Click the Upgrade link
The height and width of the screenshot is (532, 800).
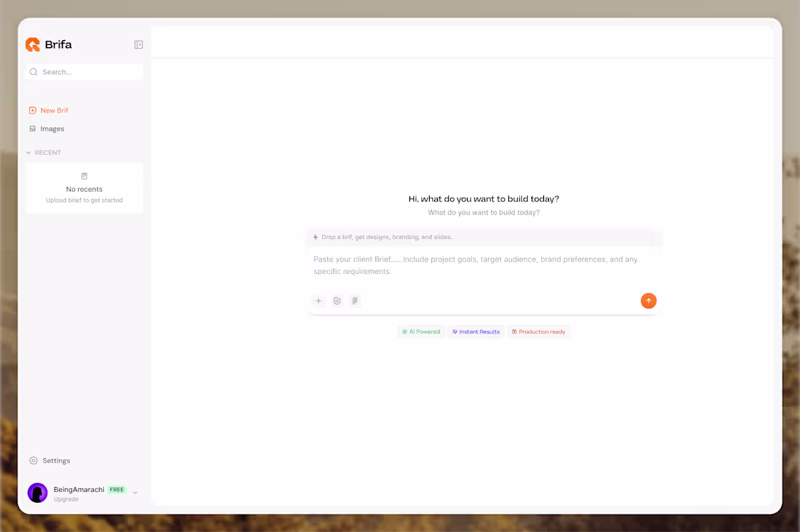tap(66, 499)
